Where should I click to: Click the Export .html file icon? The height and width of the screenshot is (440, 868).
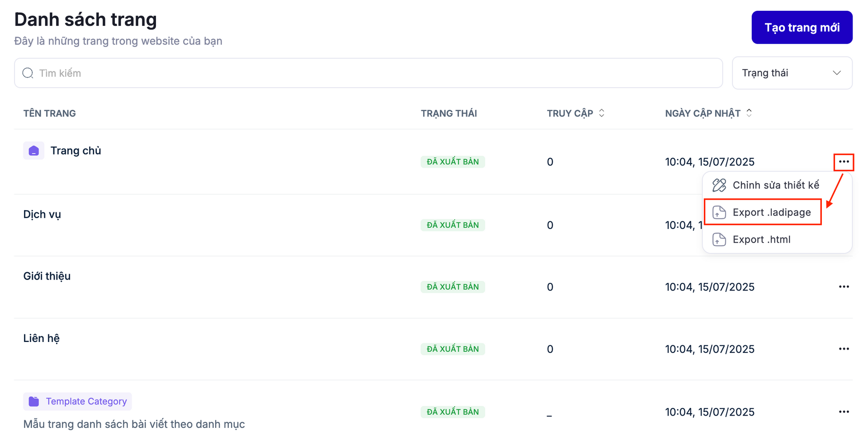[719, 239]
